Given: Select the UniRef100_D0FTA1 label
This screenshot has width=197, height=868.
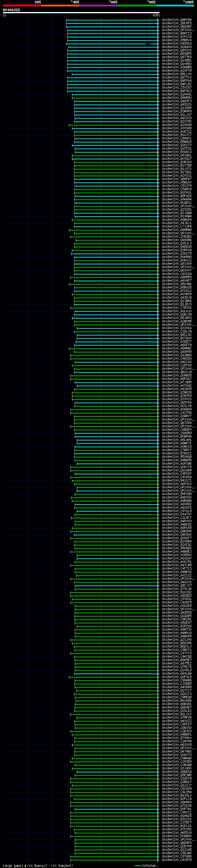Looking at the screenshot, I should 177,809.
